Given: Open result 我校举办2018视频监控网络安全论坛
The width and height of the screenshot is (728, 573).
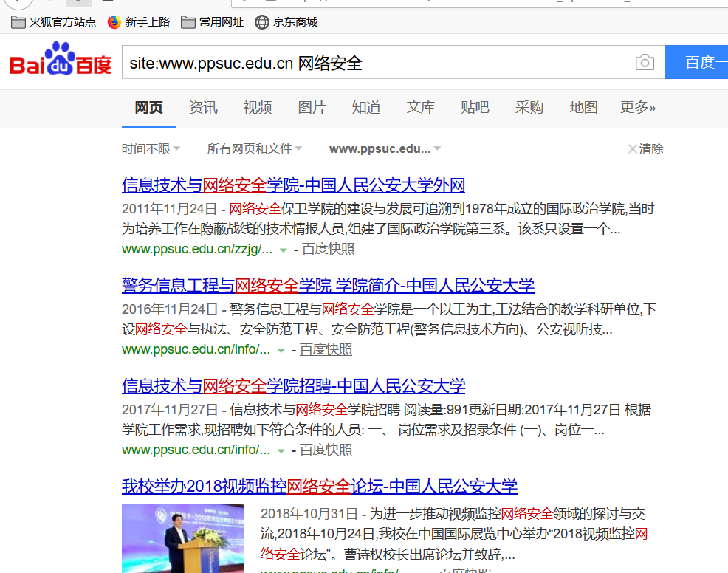Looking at the screenshot, I should pos(320,486).
